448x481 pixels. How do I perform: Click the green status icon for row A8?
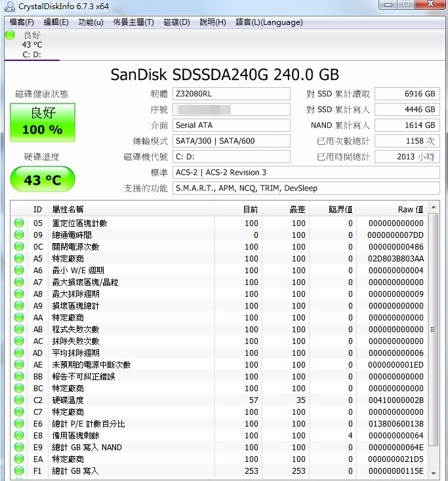pyautogui.click(x=19, y=294)
